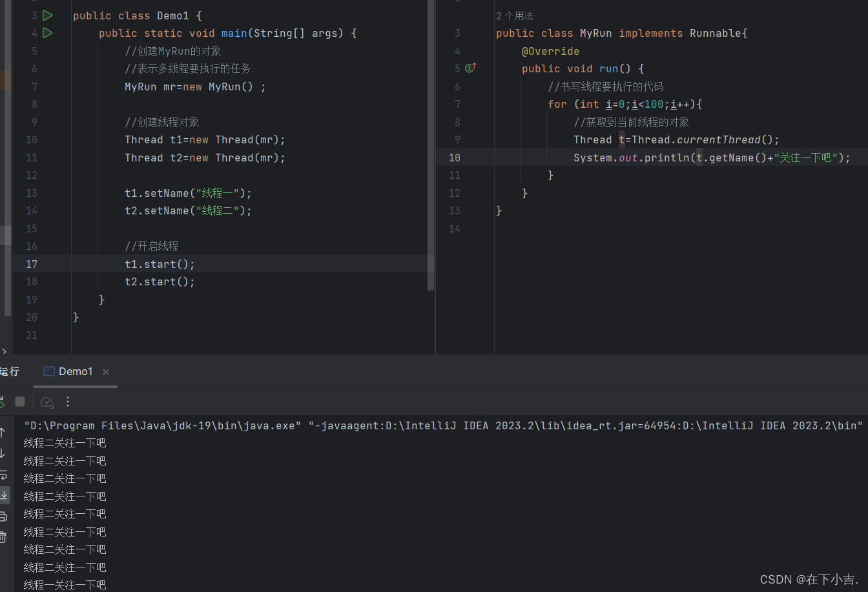Click line number 10 in MyRun gutter
This screenshot has width=868, height=592.
click(x=454, y=158)
